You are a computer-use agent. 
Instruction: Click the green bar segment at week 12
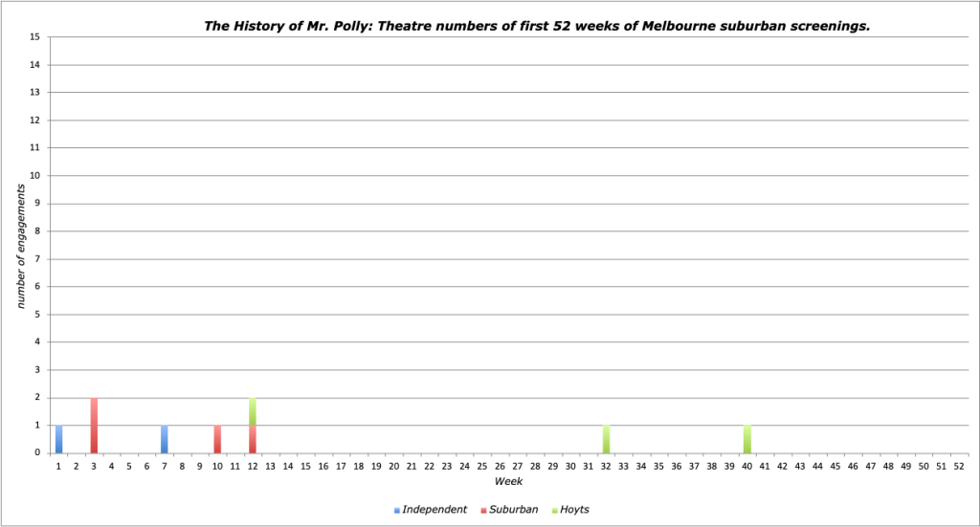point(253,411)
